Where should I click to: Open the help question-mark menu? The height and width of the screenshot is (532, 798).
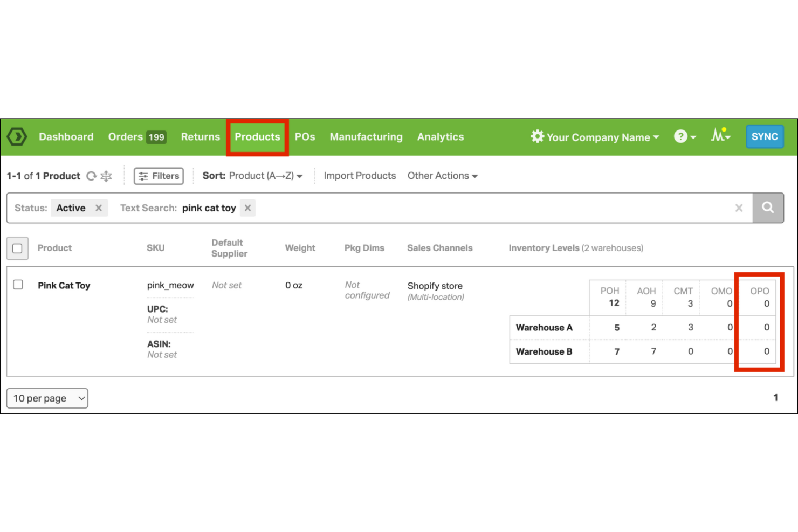pyautogui.click(x=682, y=136)
